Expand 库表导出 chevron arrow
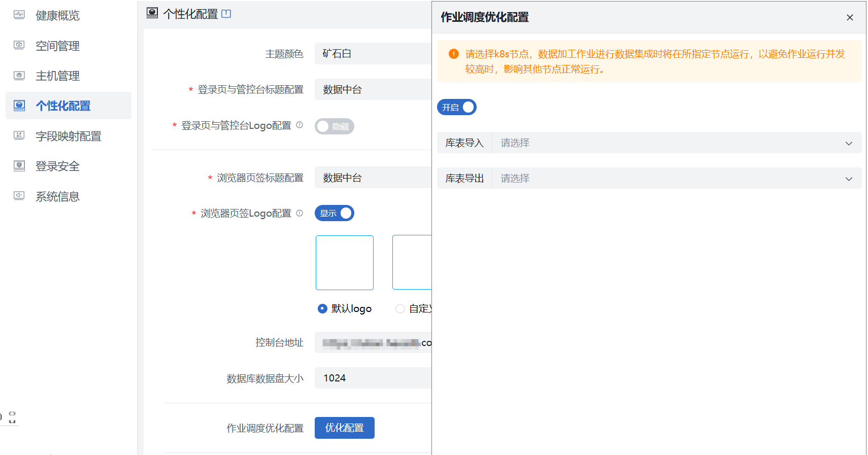Viewport: 868px width, 455px height. point(849,179)
